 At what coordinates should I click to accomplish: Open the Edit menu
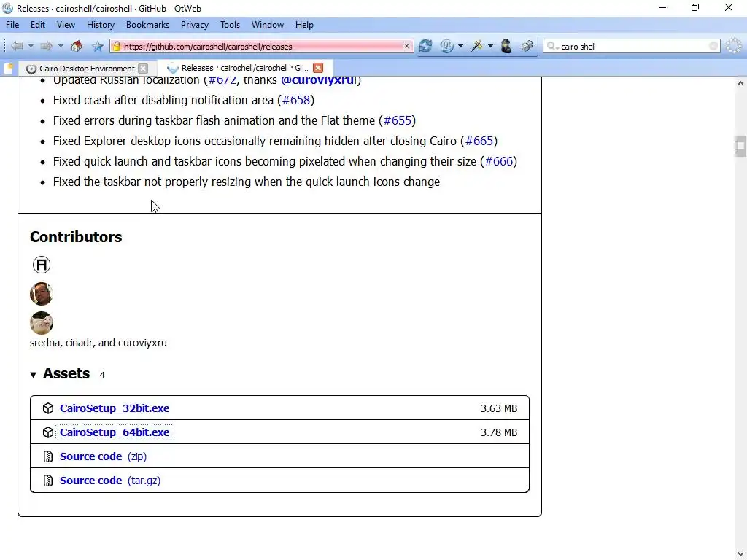[38, 25]
